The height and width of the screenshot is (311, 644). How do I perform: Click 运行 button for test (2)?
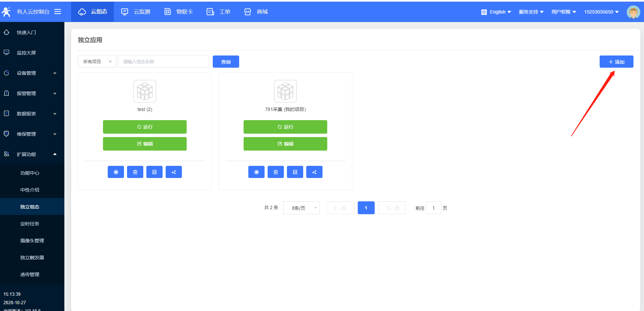(x=145, y=127)
